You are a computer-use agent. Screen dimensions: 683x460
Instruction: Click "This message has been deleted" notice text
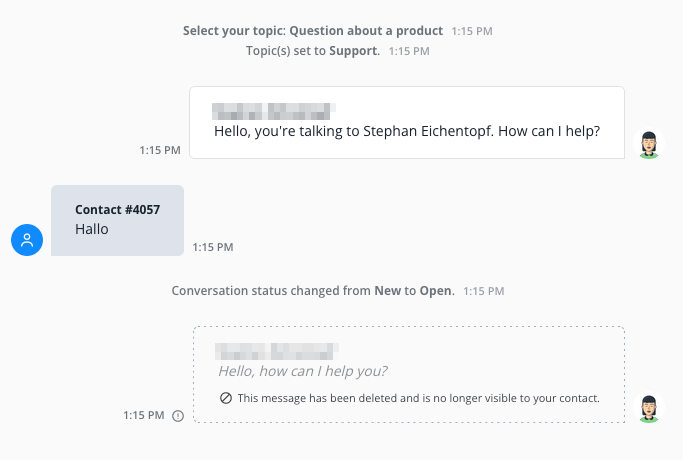click(418, 398)
